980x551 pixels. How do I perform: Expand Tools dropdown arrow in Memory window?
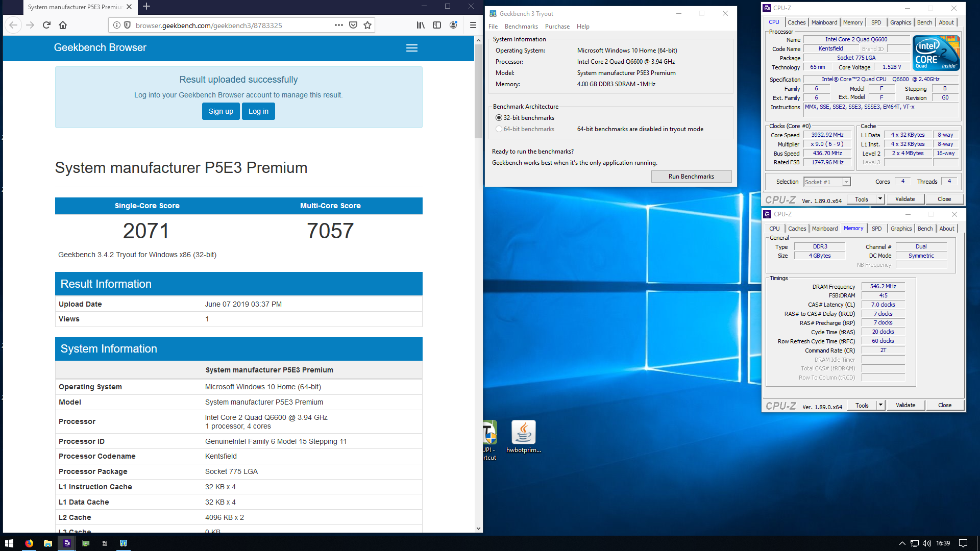tap(880, 405)
